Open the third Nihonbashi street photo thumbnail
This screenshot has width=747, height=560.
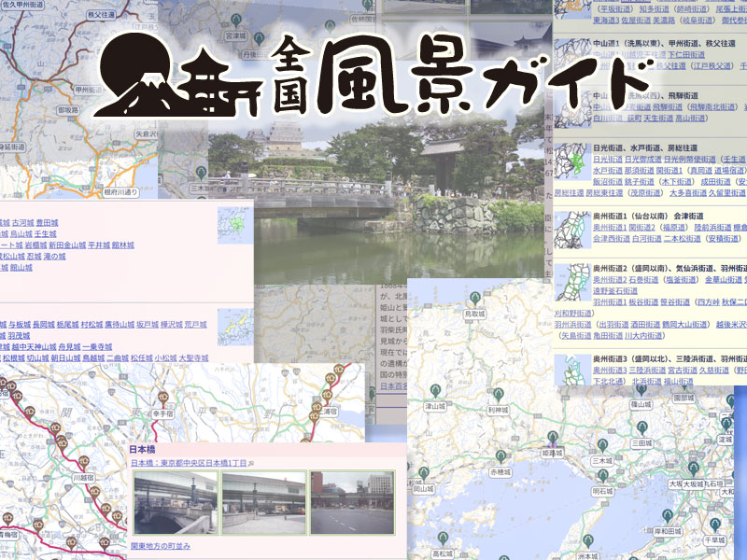coord(351,502)
